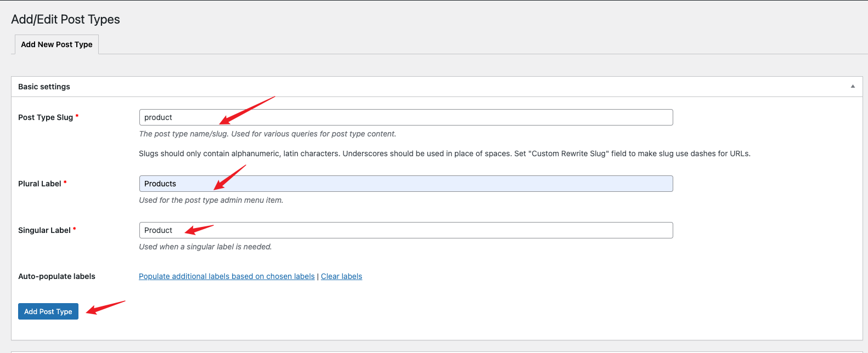This screenshot has width=868, height=353.
Task: Click the red asterisk beside Post Type Slug
Action: [x=77, y=116]
